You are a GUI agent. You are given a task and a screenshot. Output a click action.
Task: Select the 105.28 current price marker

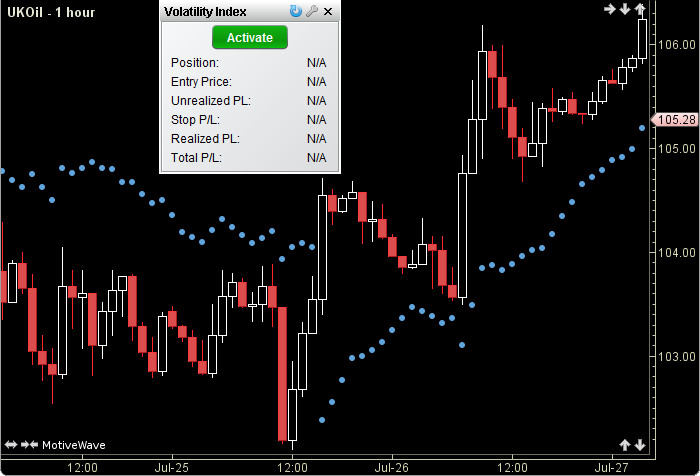[x=675, y=120]
